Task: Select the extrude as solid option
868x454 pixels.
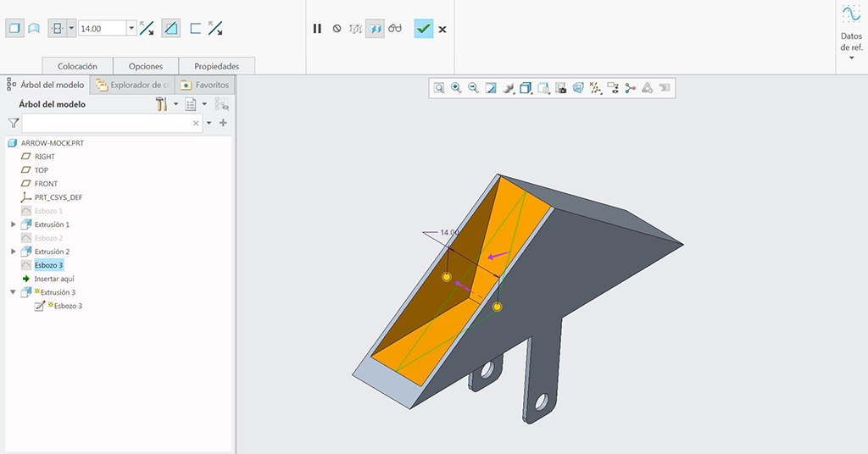Action: tap(15, 28)
